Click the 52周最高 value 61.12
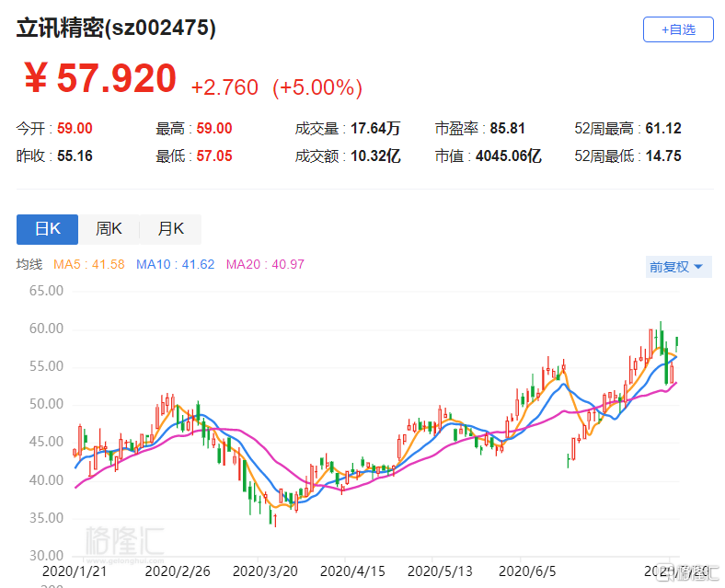The image size is (725, 588). 663,128
